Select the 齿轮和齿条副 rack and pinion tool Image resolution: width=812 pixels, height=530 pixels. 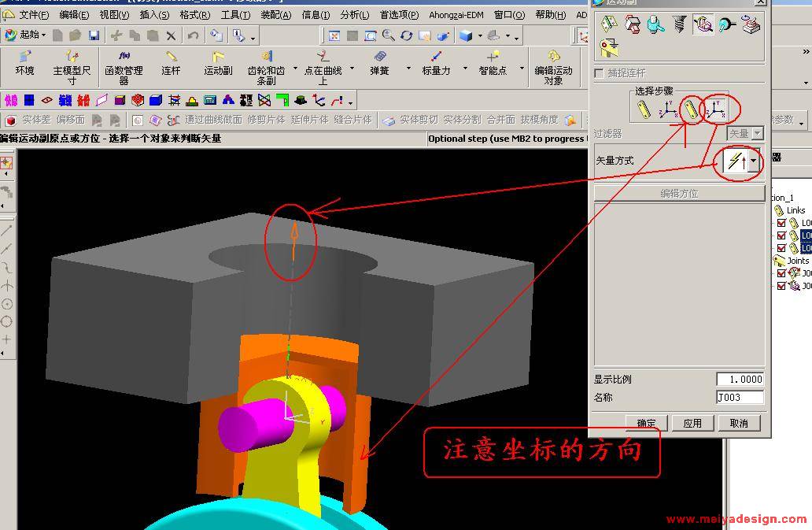pos(266,66)
